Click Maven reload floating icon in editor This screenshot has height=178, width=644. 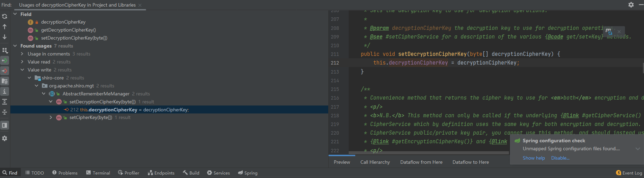609,32
